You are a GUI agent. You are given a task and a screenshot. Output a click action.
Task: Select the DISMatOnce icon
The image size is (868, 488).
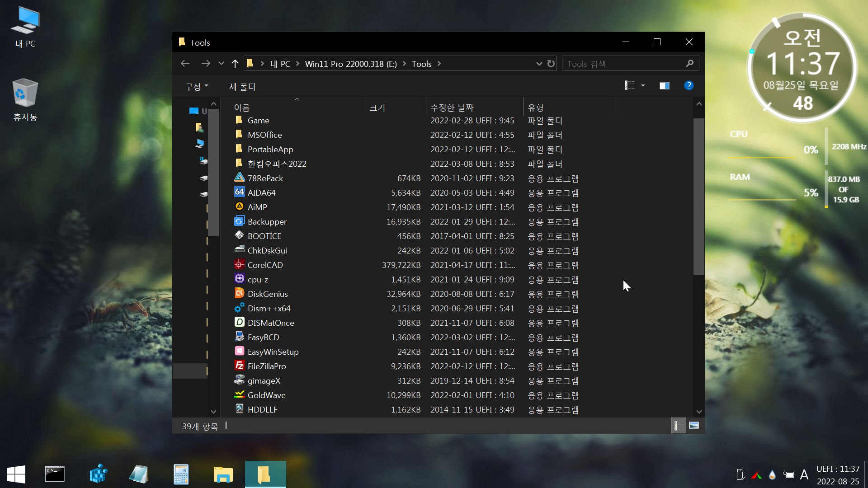[x=239, y=322]
